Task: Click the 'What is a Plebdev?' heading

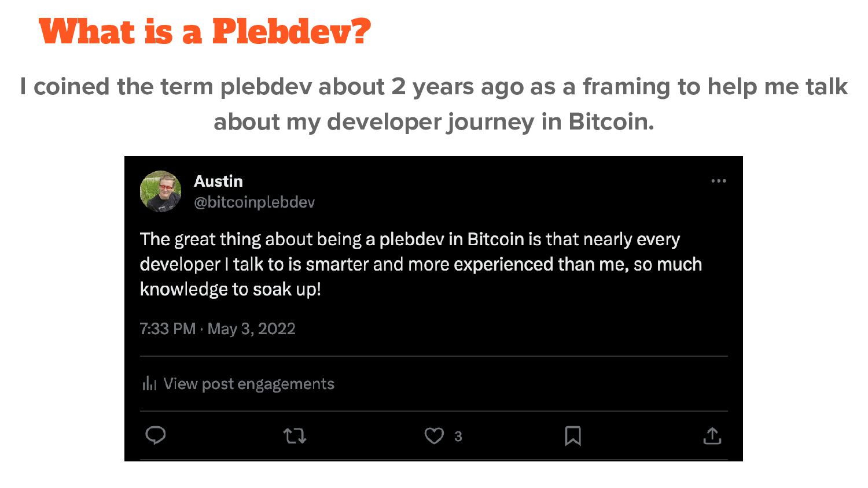Action: (205, 31)
